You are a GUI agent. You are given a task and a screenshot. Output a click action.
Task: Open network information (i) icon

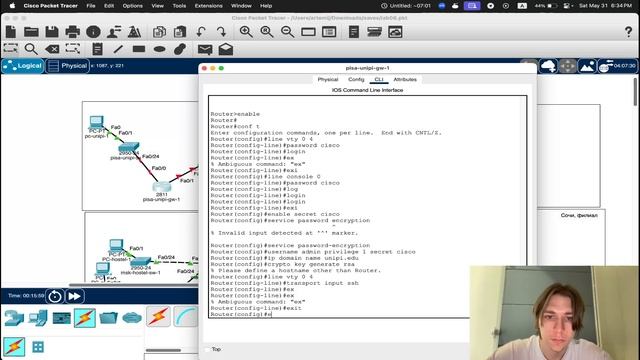[x=93, y=32]
